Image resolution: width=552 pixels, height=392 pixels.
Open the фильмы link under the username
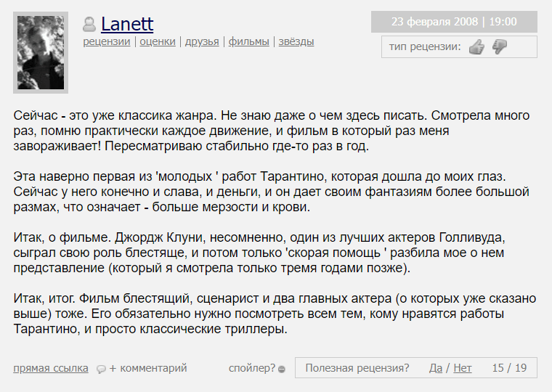[249, 41]
